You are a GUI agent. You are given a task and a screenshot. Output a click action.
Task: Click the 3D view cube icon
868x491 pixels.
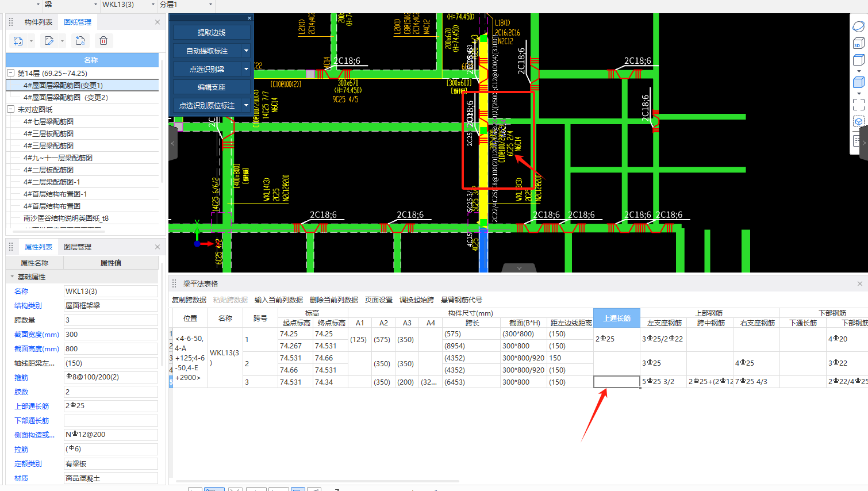858,43
